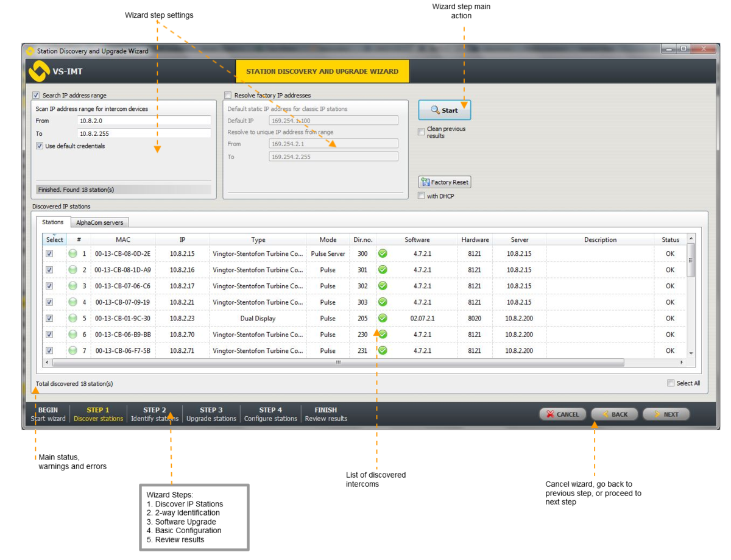Click the red X icon on the Cancel button

pyautogui.click(x=551, y=414)
